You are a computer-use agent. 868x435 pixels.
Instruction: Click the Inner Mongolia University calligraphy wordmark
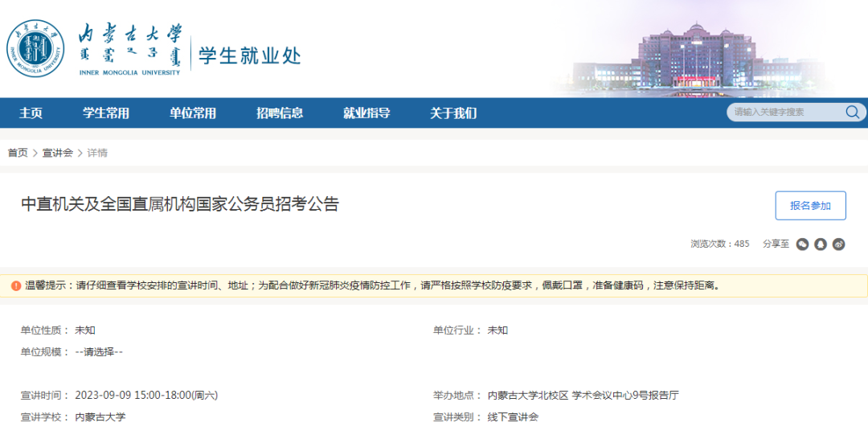point(130,49)
